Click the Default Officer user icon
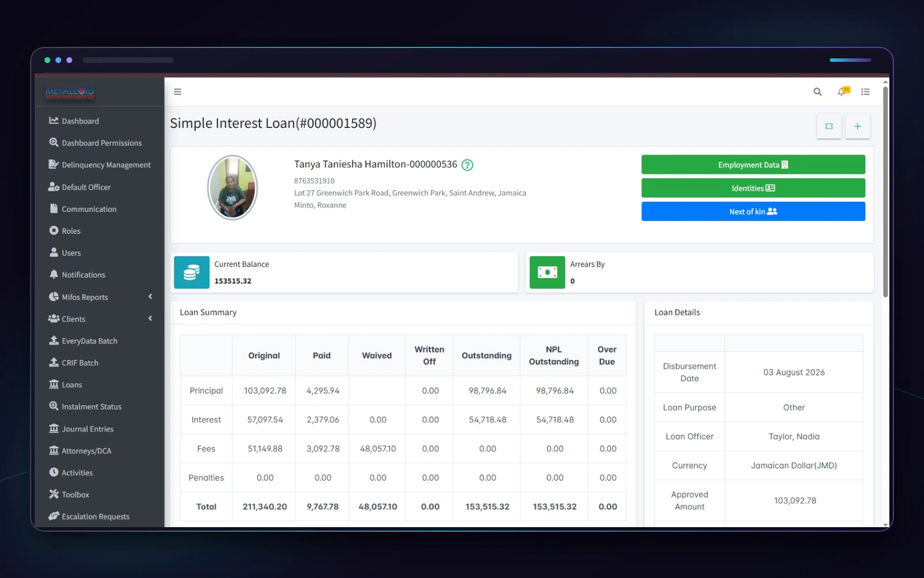 tap(54, 187)
